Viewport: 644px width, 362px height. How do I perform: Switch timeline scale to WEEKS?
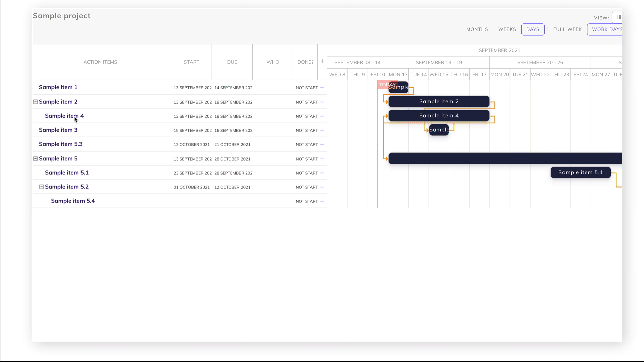pos(507,29)
